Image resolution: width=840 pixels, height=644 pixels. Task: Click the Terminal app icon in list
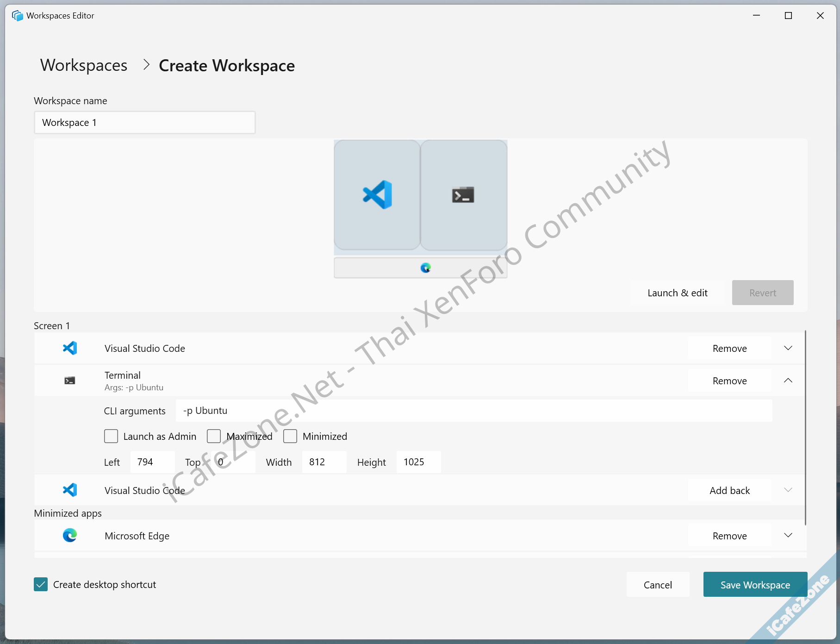coord(70,381)
